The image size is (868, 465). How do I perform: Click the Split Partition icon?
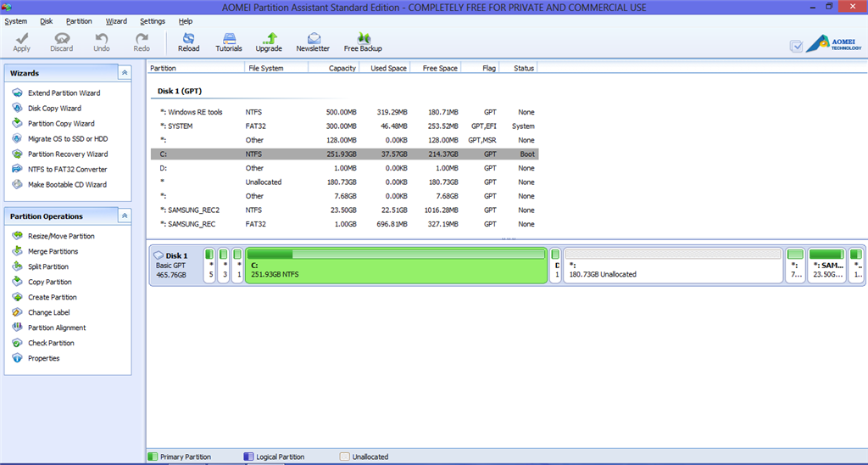click(18, 266)
